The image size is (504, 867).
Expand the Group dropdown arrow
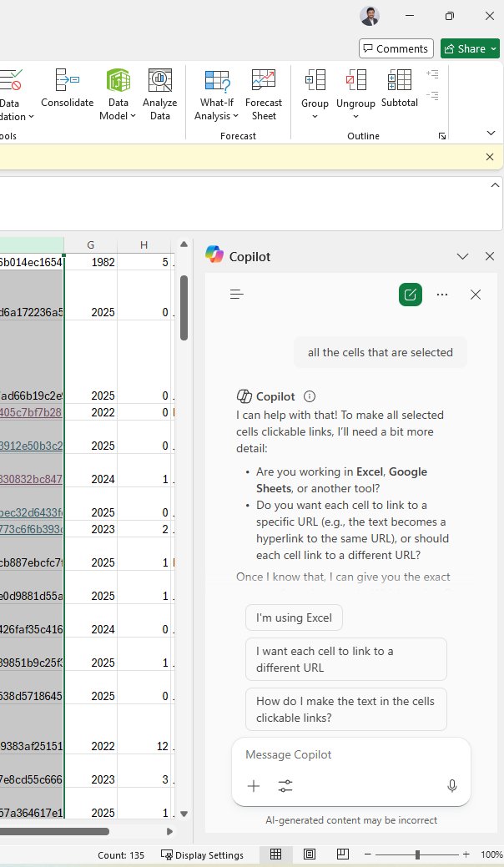pyautogui.click(x=315, y=117)
